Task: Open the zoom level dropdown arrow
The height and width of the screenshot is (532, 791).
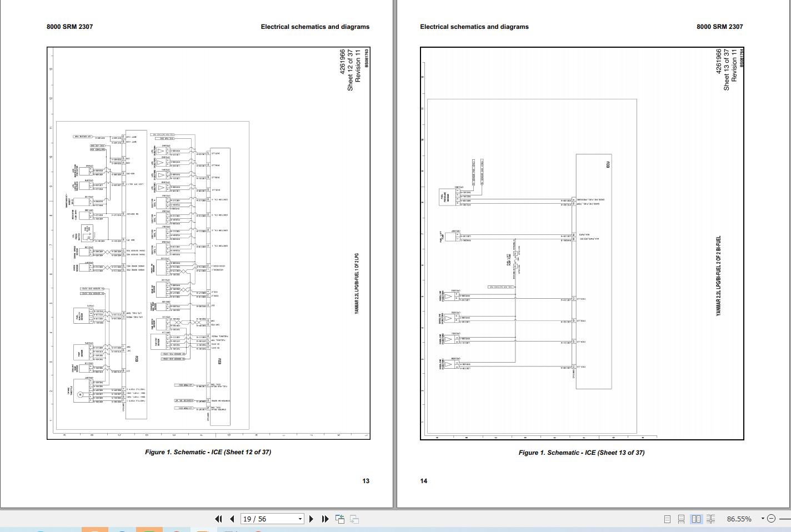Action: (x=763, y=519)
